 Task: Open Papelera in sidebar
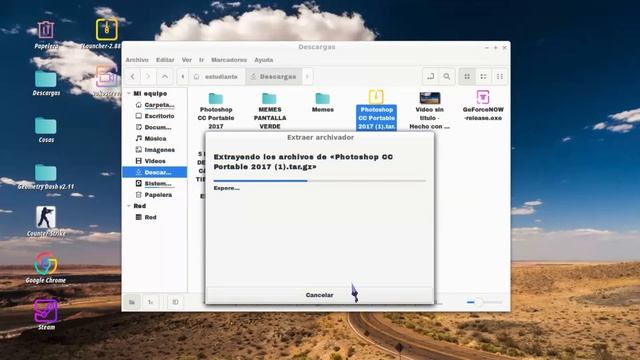[x=155, y=195]
